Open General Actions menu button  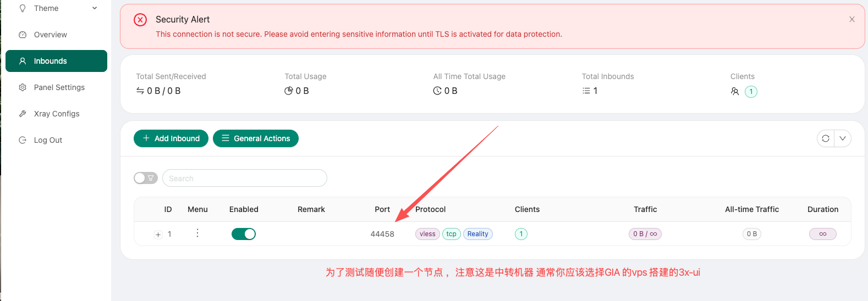point(256,138)
